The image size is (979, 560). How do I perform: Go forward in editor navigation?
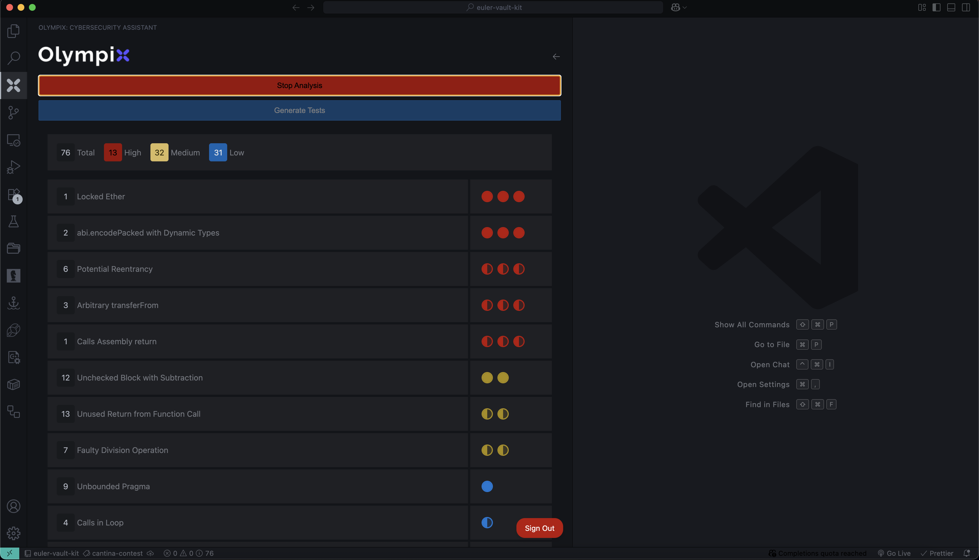coord(311,7)
